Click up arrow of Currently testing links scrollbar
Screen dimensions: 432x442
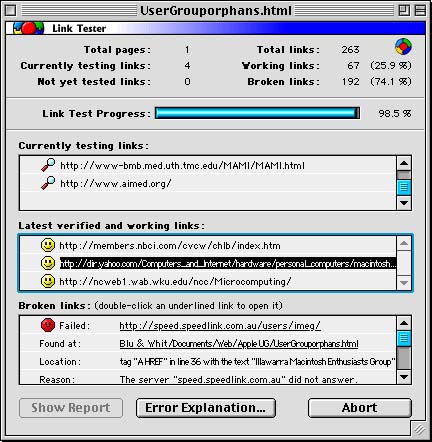click(x=404, y=163)
